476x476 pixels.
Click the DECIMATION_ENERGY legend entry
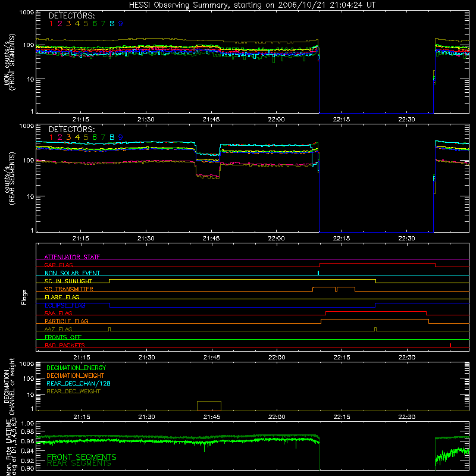[76, 368]
